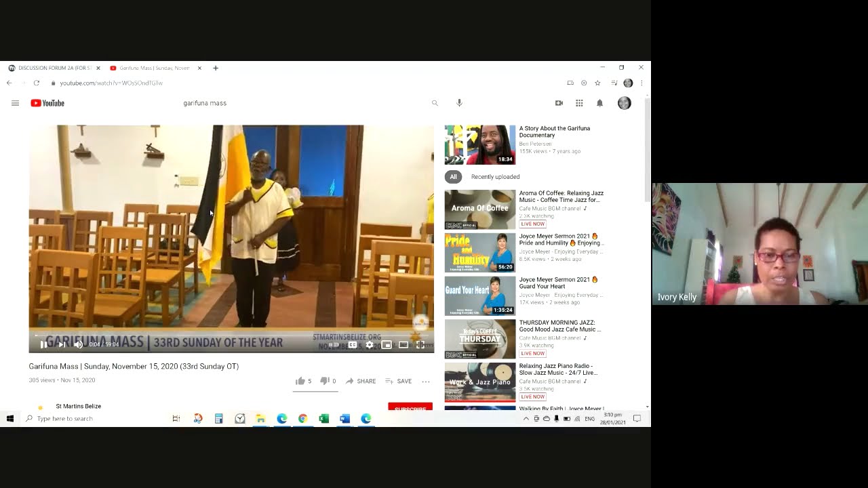
Task: Go to the YouTube home logo
Action: pos(47,103)
